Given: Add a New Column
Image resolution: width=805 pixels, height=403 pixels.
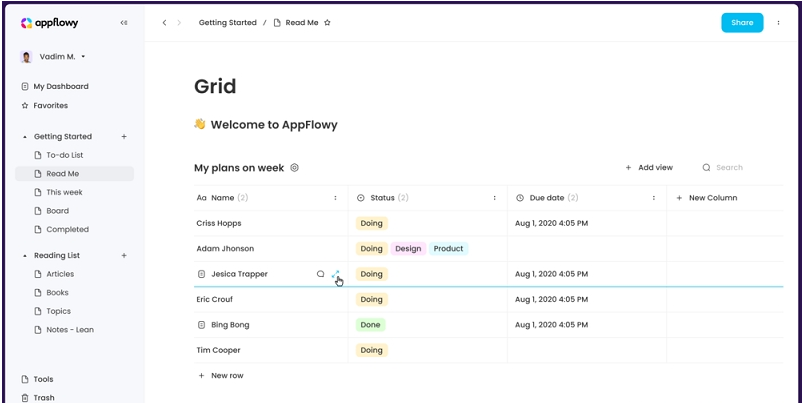Looking at the screenshot, I should 706,198.
